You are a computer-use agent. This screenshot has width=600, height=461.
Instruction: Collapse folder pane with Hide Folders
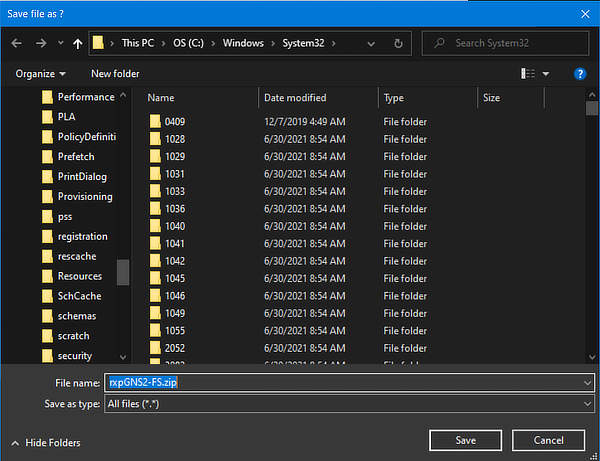click(46, 443)
